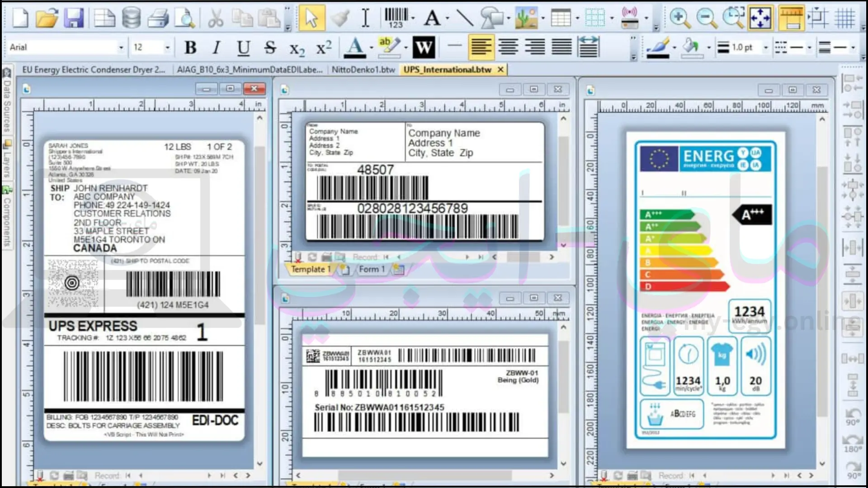The width and height of the screenshot is (868, 488).
Task: Toggle superscript formatting
Action: click(x=324, y=47)
